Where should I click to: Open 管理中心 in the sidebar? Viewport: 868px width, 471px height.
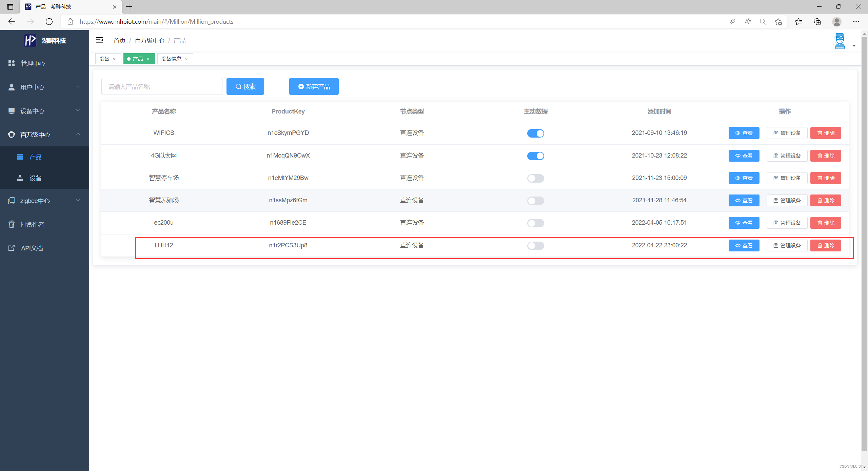coord(44,63)
